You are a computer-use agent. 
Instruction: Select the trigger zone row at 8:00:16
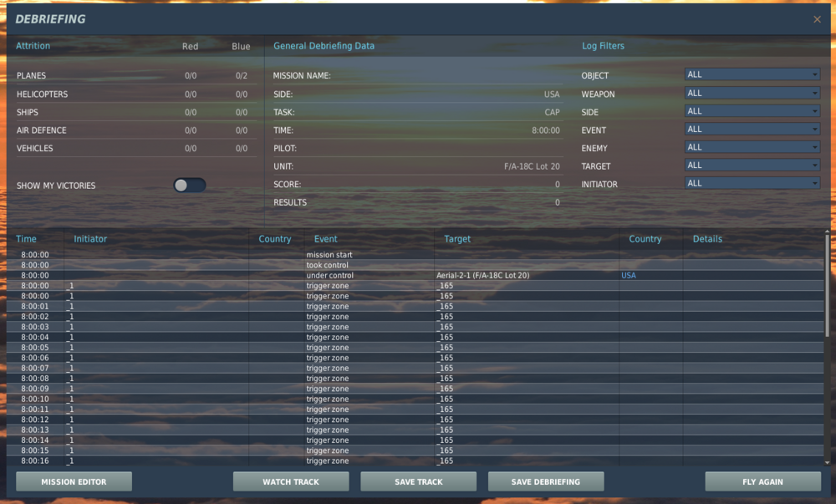(415, 461)
